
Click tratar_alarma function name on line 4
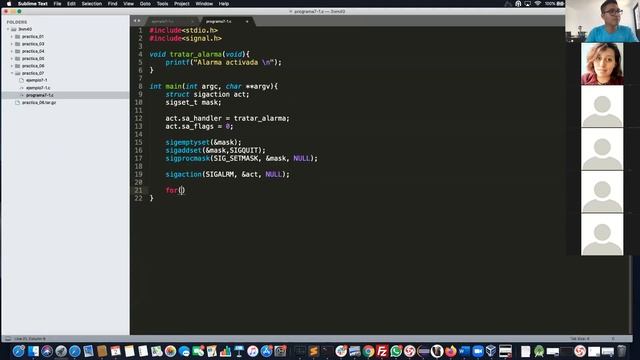click(x=196, y=54)
